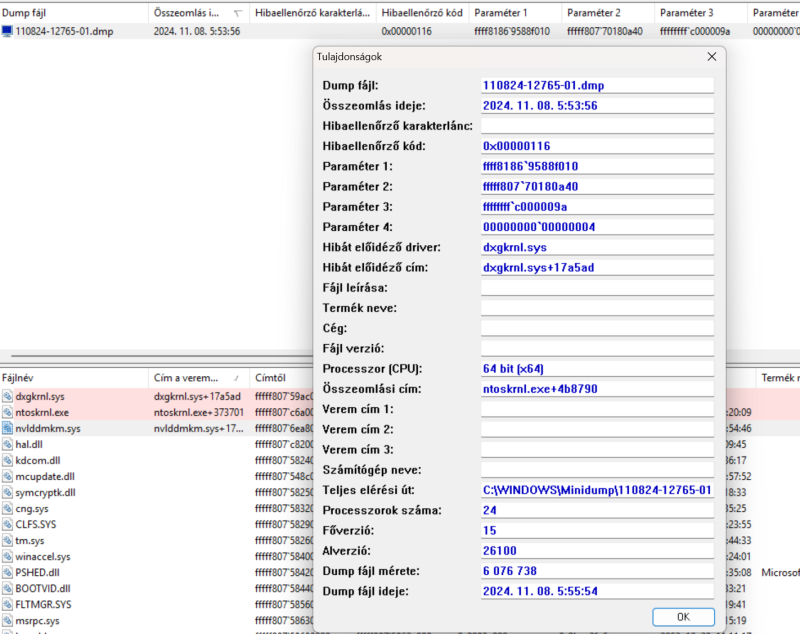The height and width of the screenshot is (634, 800).
Task: Sort by the Fájlnév column header
Action: 74,378
